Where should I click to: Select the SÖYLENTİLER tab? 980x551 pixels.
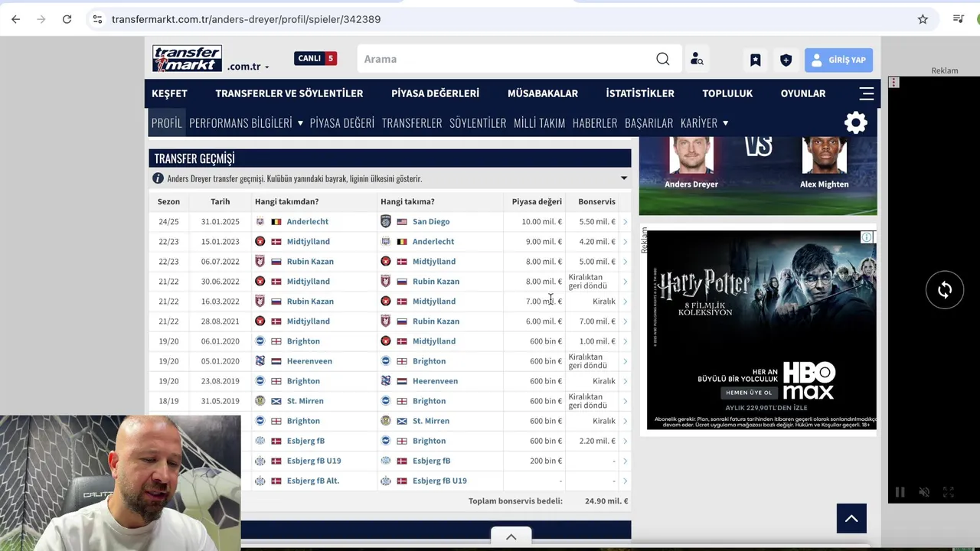pos(478,122)
